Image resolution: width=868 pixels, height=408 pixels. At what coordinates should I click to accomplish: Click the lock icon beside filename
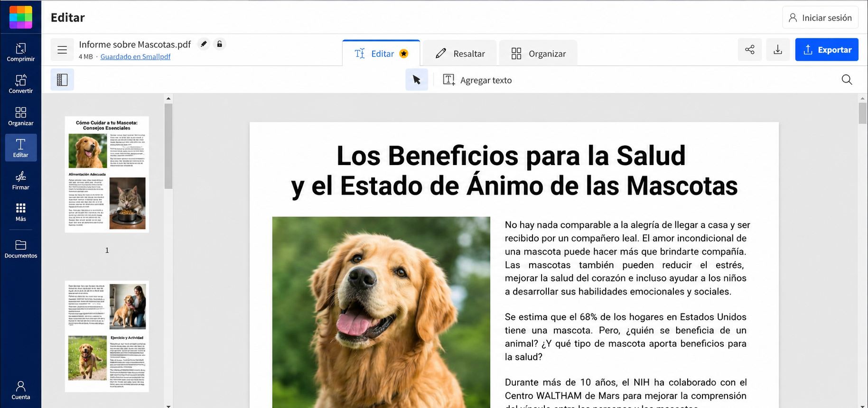220,44
